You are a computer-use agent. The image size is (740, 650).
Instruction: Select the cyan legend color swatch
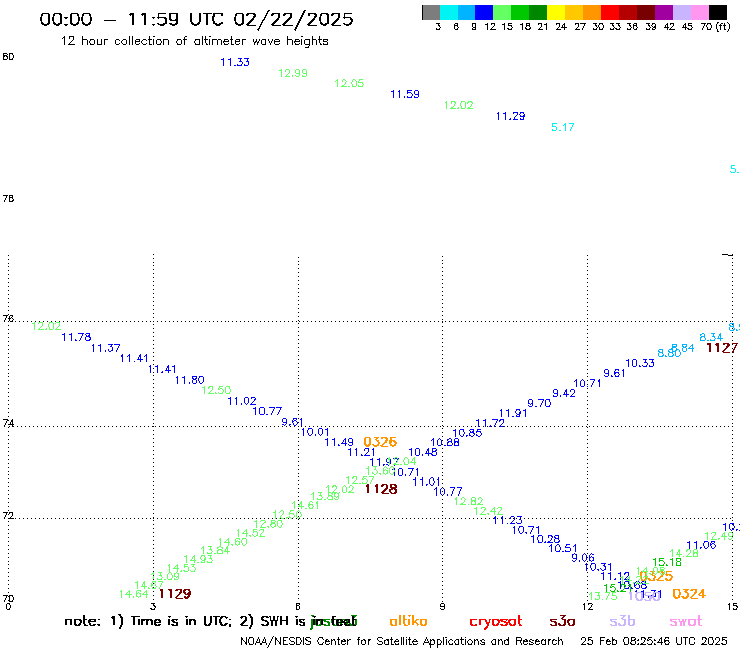449,12
